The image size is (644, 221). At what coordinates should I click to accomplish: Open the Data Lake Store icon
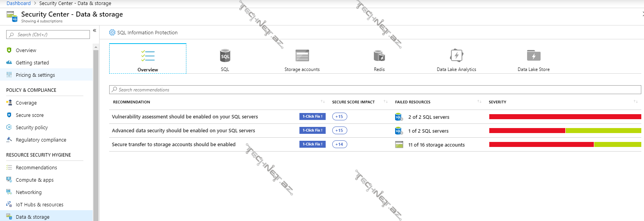click(533, 56)
